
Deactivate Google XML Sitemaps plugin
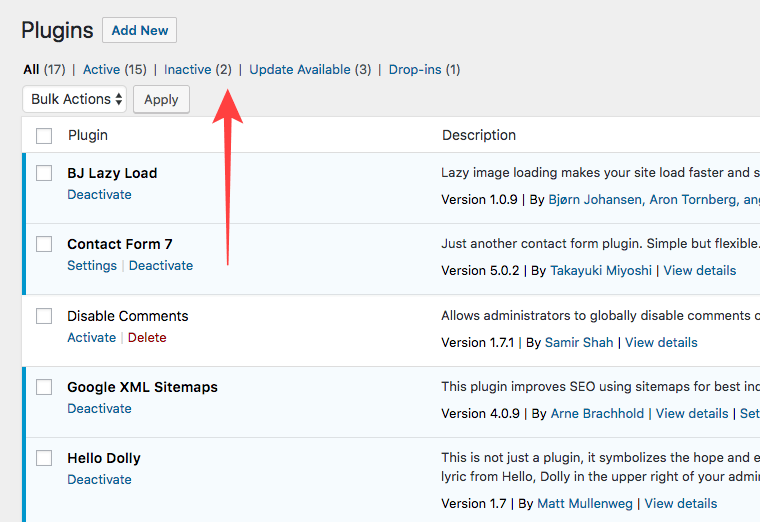point(99,409)
